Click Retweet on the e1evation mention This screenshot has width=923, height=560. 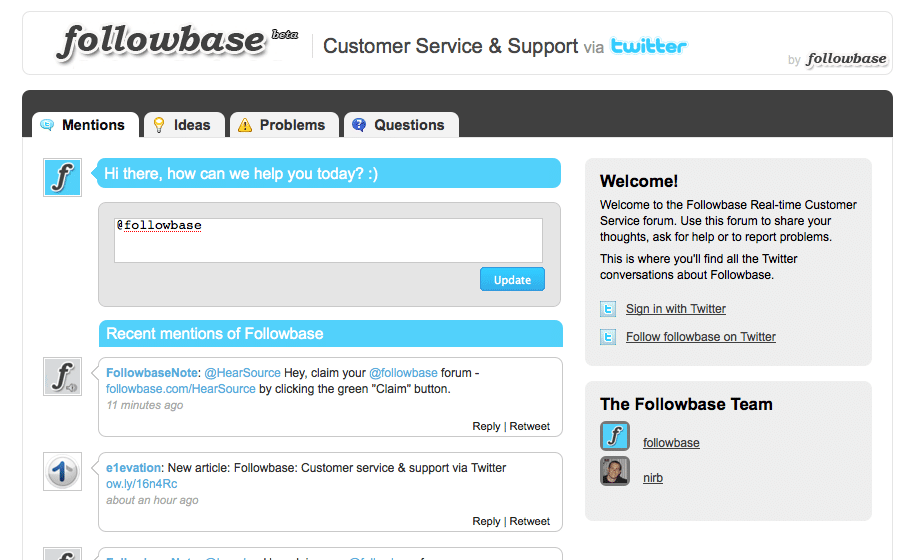[530, 521]
